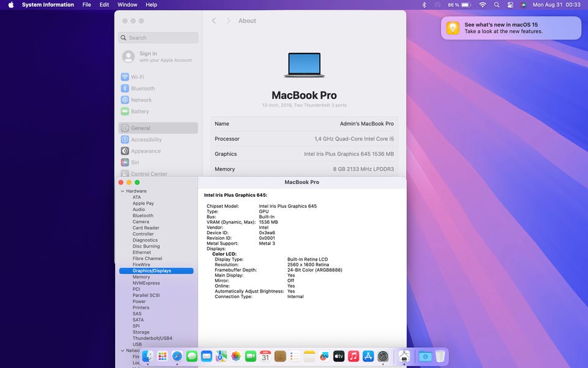Open Accessibility in System Settings sidebar
The width and height of the screenshot is (588, 368).
pos(159,140)
